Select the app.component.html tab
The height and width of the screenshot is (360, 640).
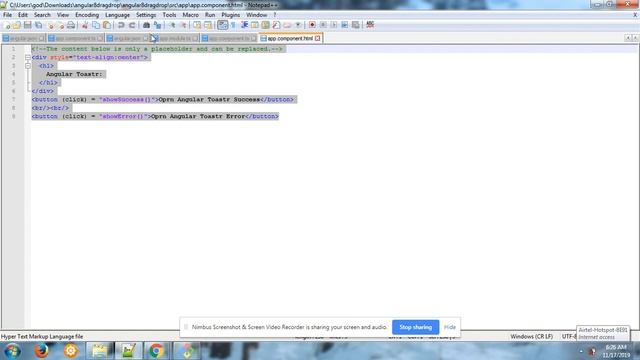[290, 38]
